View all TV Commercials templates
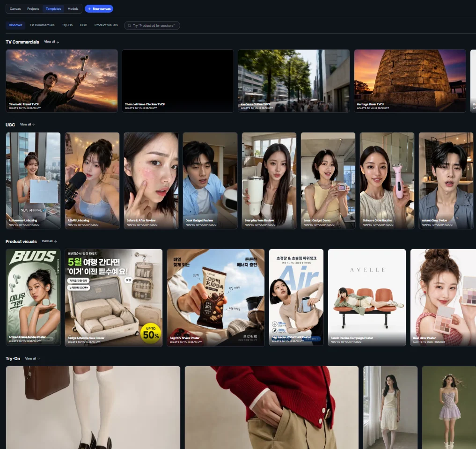Viewport: 476px width, 449px height. pos(51,42)
